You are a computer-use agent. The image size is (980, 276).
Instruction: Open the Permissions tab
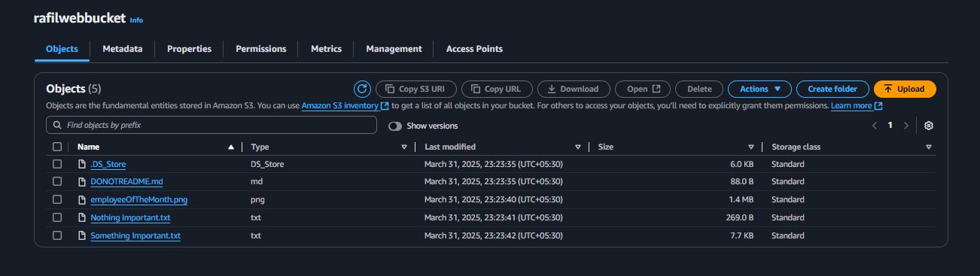pos(261,49)
